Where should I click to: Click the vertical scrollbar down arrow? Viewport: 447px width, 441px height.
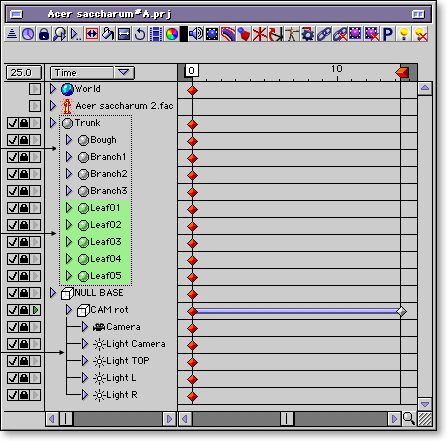click(x=425, y=404)
